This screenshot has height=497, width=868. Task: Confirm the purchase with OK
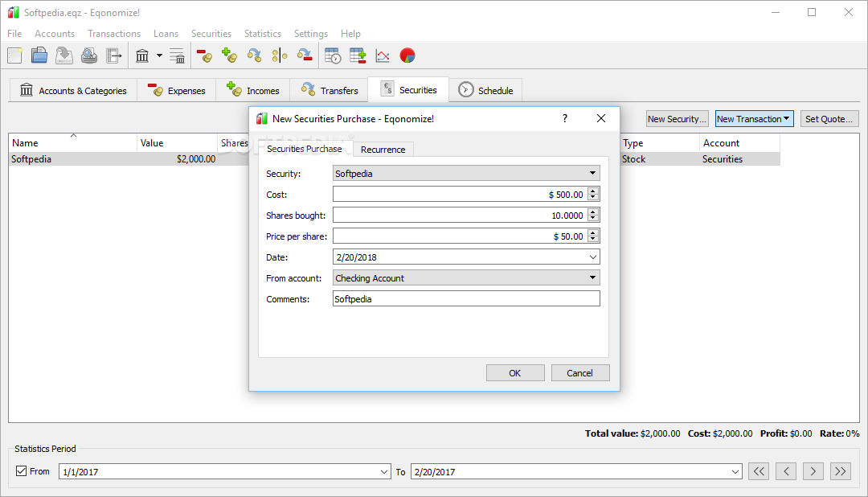coord(515,373)
